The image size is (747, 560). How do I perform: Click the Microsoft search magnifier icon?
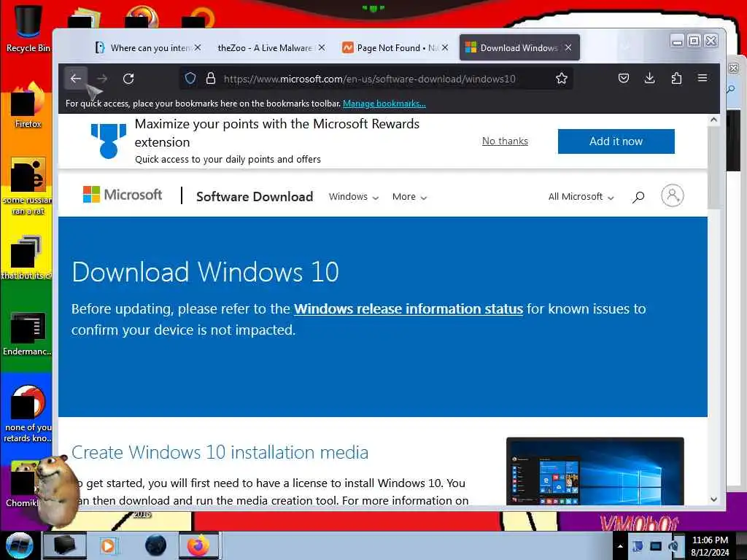[638, 197]
